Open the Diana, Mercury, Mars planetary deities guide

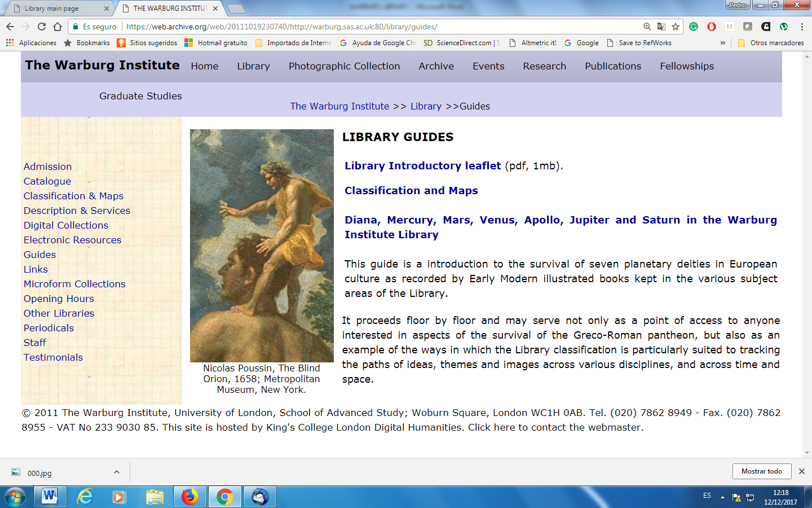click(x=561, y=227)
